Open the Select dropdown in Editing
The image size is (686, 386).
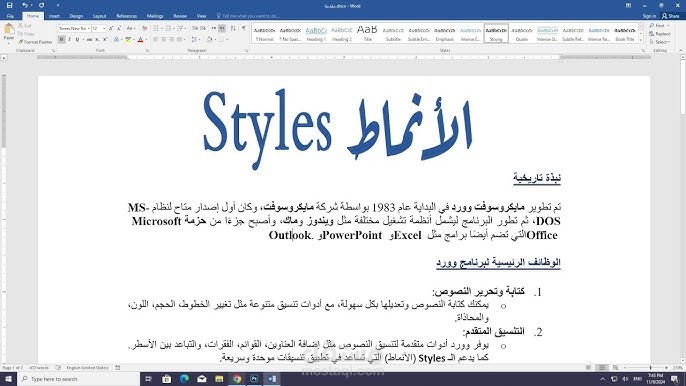coord(660,42)
